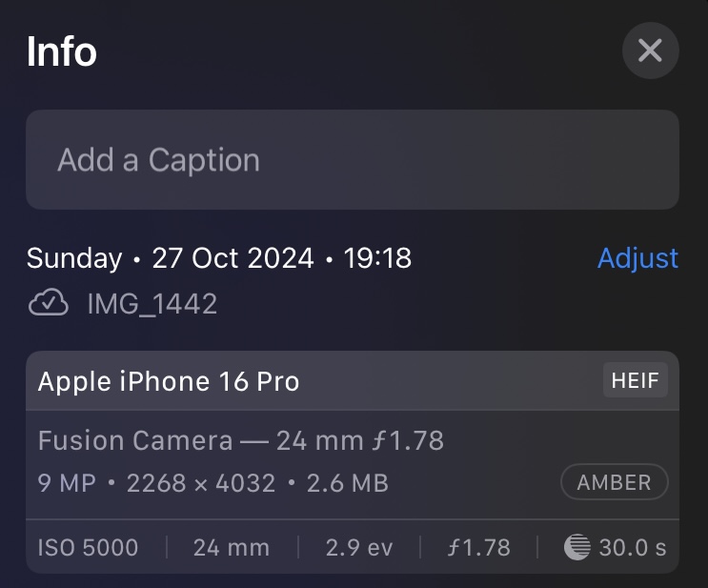Click the Sunday weekday text
Image resolution: width=708 pixels, height=588 pixels.
pyautogui.click(x=74, y=258)
